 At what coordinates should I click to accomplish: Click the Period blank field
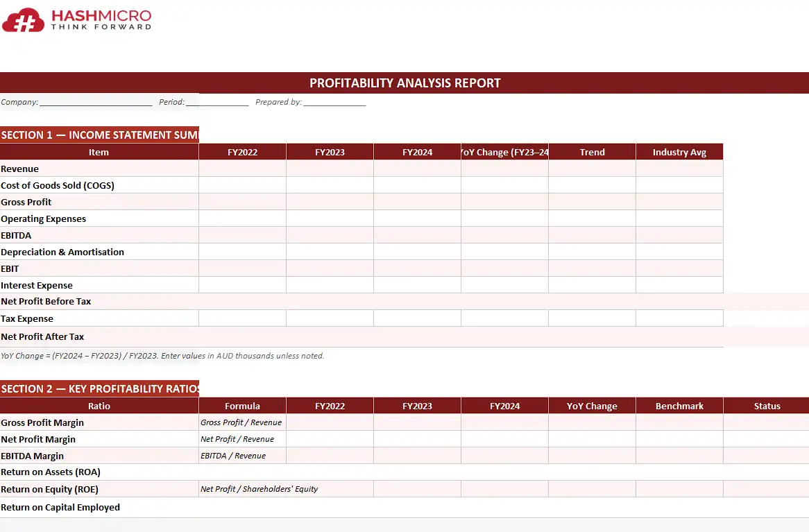point(216,102)
